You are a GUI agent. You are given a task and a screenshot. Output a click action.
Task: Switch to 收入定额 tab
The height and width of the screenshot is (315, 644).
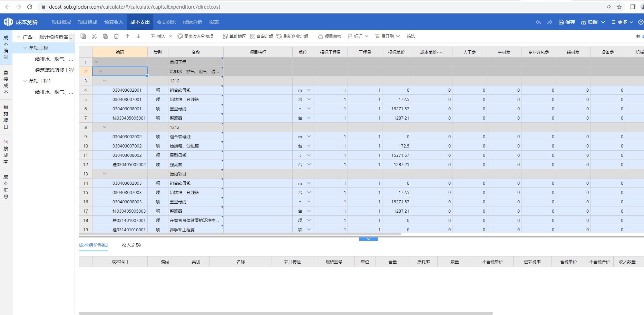tap(131, 245)
